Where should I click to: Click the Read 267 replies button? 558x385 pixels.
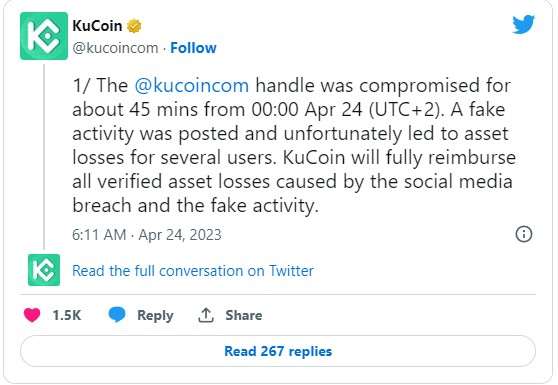[278, 351]
